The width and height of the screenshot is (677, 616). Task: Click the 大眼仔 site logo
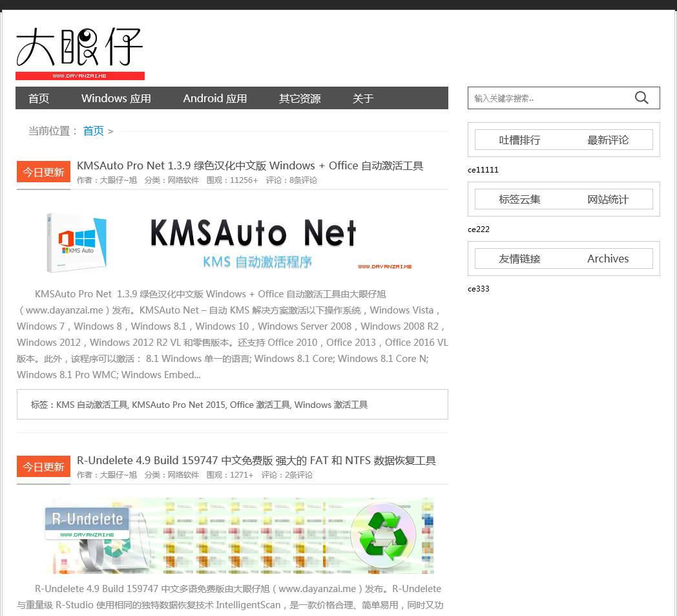click(x=80, y=53)
